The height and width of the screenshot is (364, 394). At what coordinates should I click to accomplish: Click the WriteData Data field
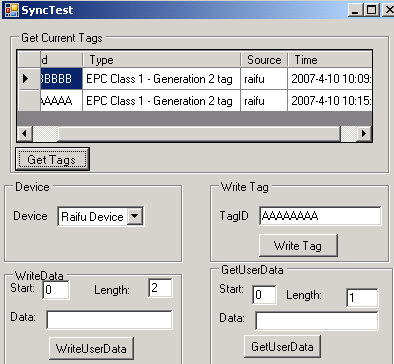pyautogui.click(x=109, y=320)
